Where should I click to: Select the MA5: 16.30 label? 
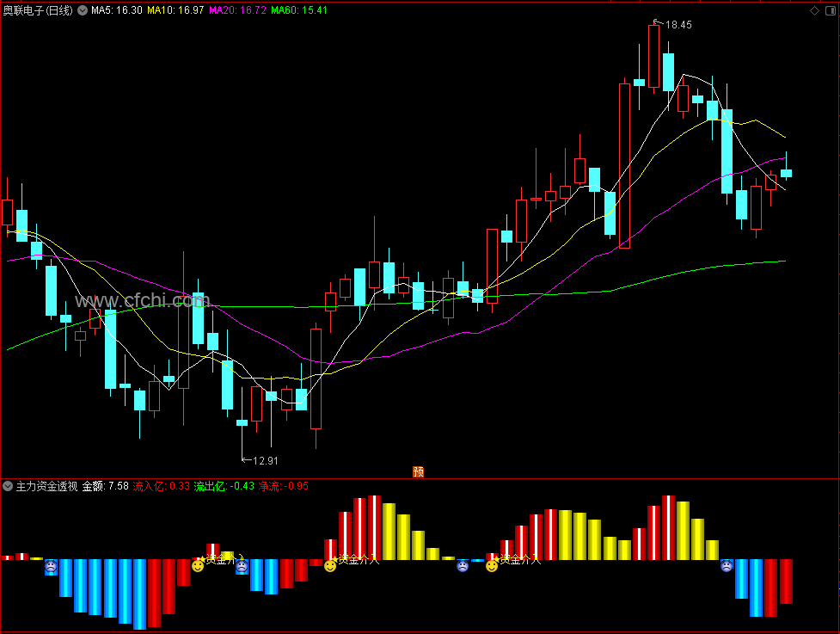click(117, 10)
